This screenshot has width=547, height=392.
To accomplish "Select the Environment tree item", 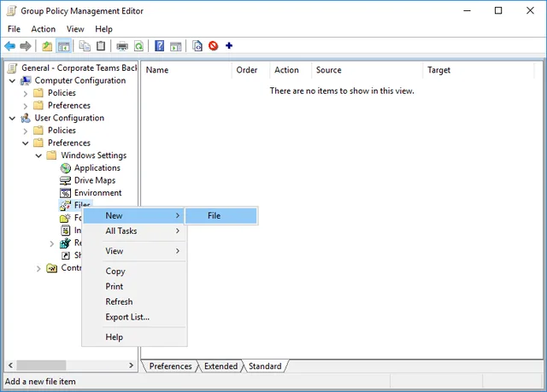I will [x=97, y=193].
